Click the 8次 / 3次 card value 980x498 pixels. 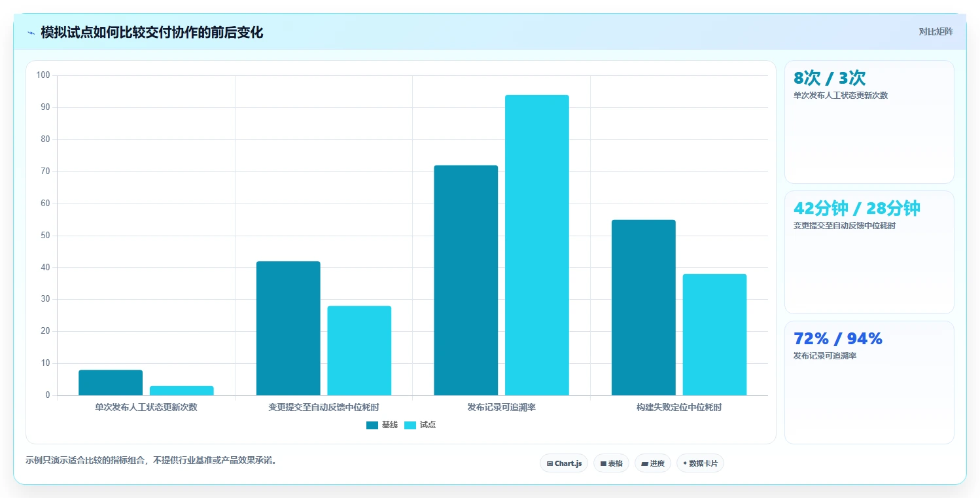pos(830,78)
